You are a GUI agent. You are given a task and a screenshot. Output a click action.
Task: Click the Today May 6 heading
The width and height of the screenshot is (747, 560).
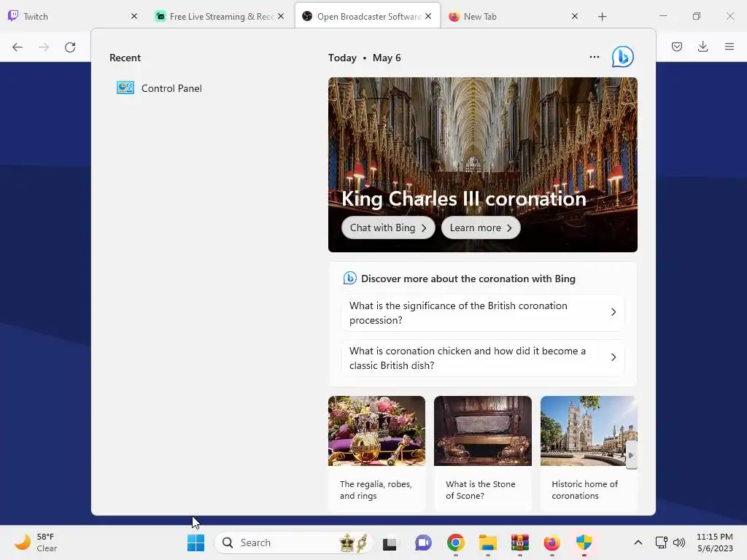365,58
